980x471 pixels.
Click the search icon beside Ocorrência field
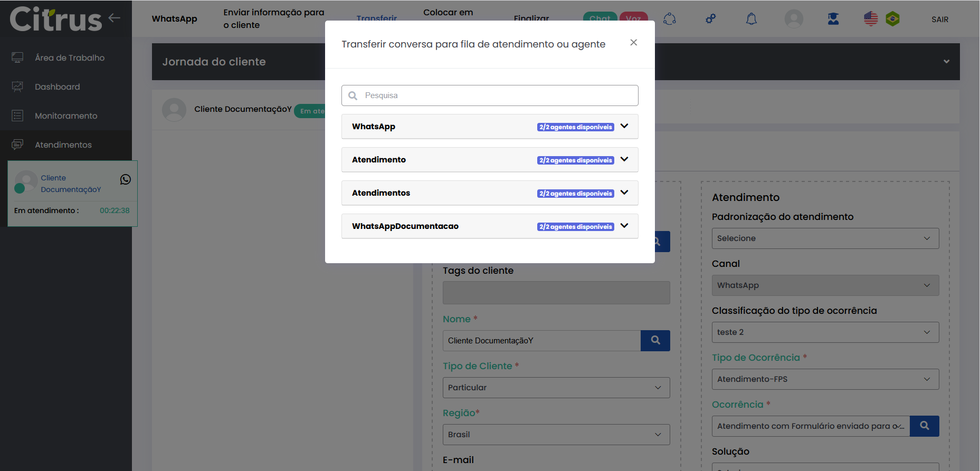pyautogui.click(x=924, y=426)
